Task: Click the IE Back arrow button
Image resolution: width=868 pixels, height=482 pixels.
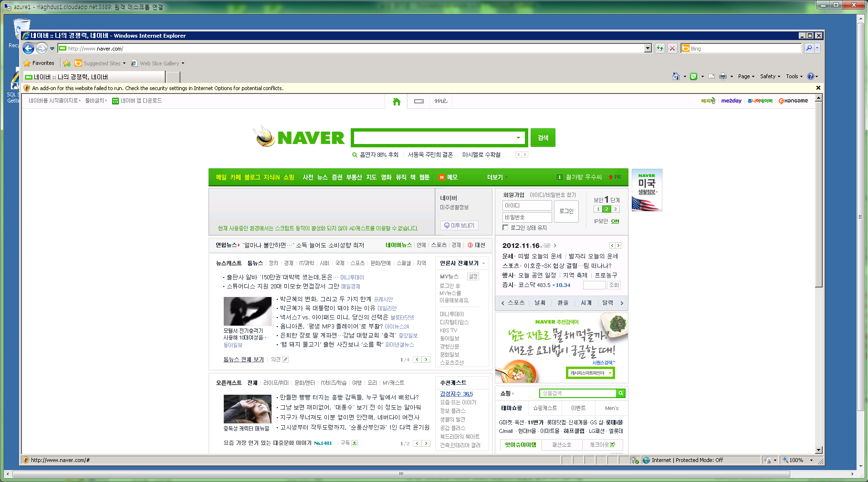Action: click(x=29, y=48)
